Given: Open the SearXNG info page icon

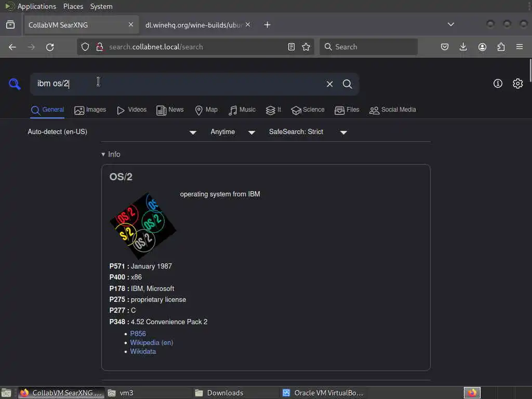Looking at the screenshot, I should point(498,84).
